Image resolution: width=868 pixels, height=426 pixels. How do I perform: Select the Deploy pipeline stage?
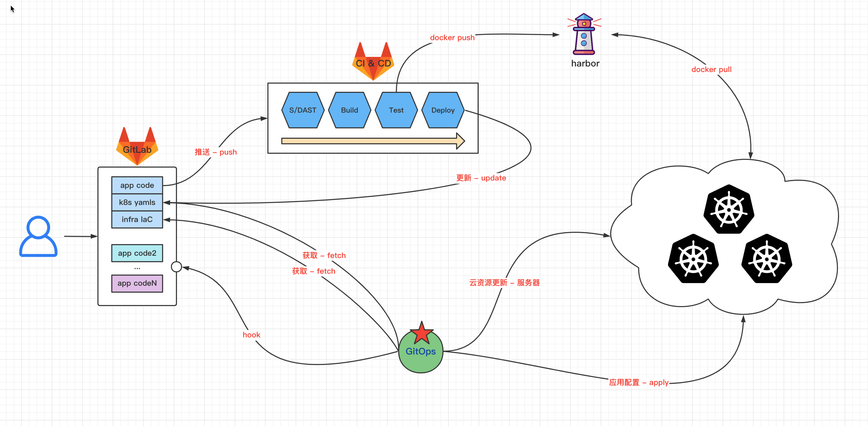pos(443,109)
